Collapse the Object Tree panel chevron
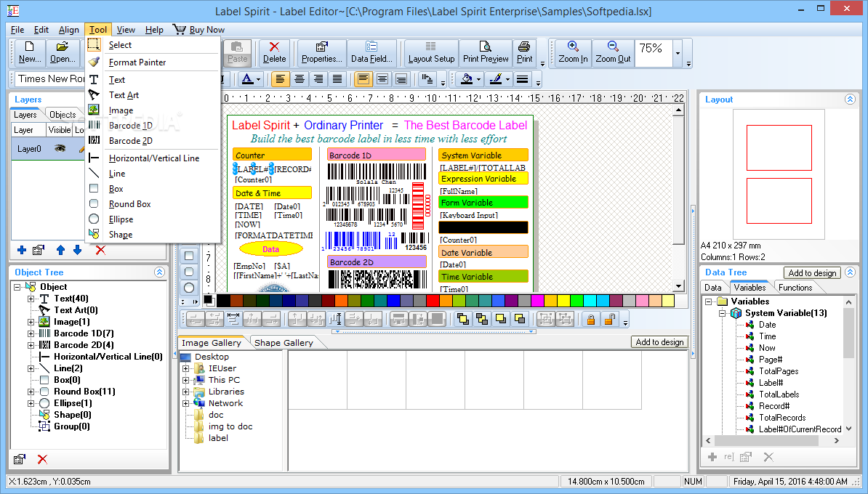 [159, 272]
